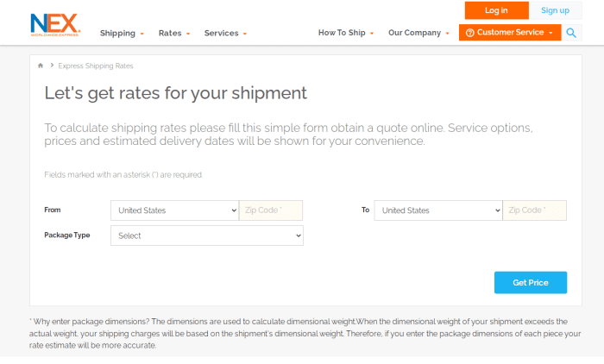Click the From Zip Code field
Screen dimensions: 604x364
click(x=271, y=210)
